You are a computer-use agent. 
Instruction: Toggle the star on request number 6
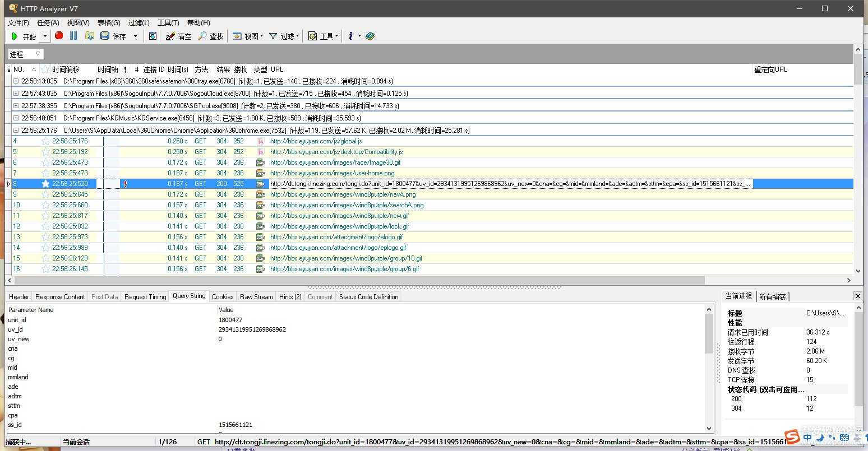[x=45, y=162]
